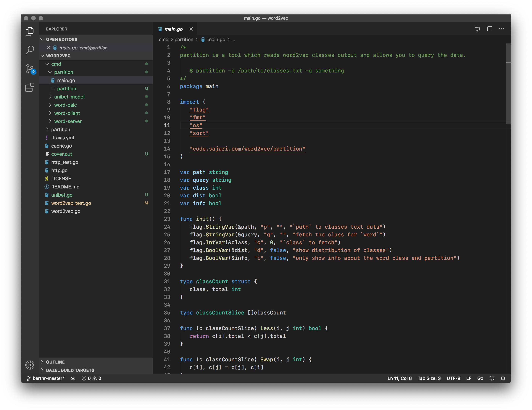Click cmd in the breadcrumb
The width and height of the screenshot is (532, 410).
163,39
